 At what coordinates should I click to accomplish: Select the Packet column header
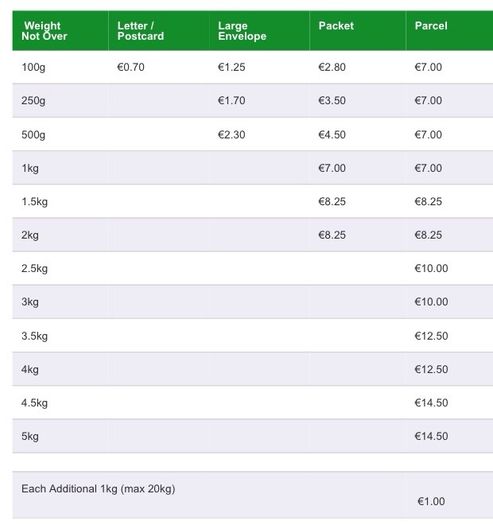point(336,26)
